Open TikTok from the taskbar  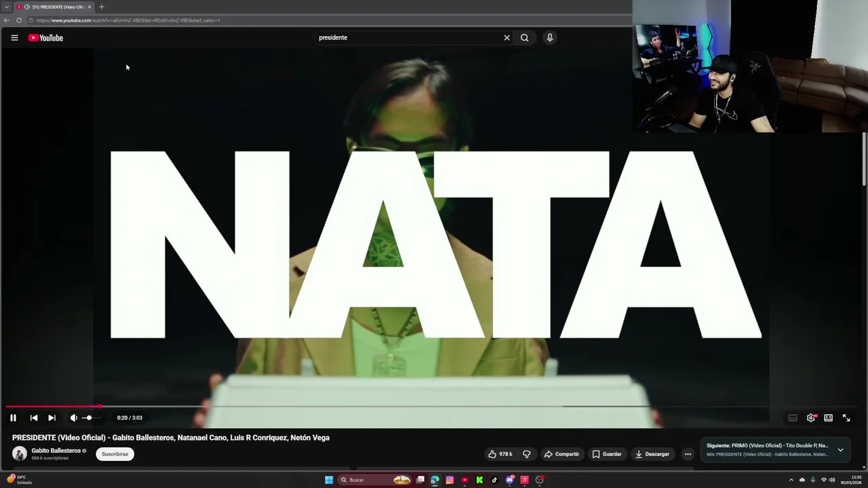point(494,480)
